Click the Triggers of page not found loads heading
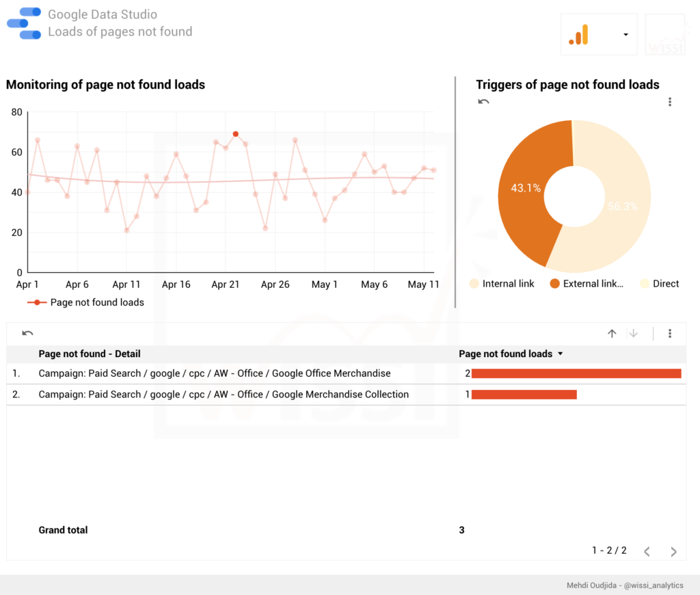This screenshot has width=700, height=595. pyautogui.click(x=567, y=84)
